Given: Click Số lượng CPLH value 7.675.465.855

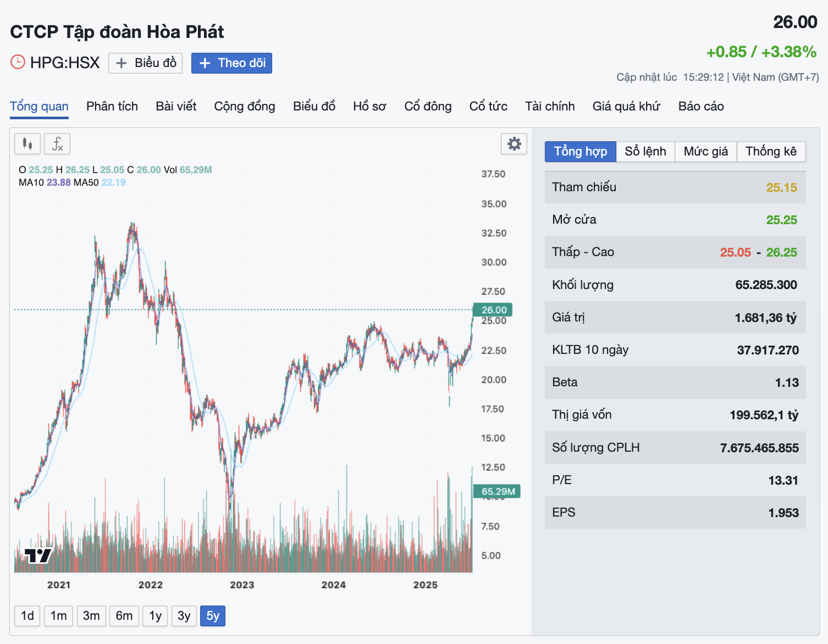Looking at the screenshot, I should [x=760, y=448].
